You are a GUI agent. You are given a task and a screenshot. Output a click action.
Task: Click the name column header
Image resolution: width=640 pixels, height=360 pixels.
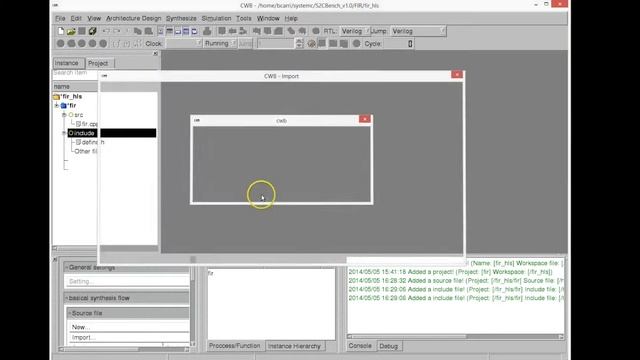75,87
